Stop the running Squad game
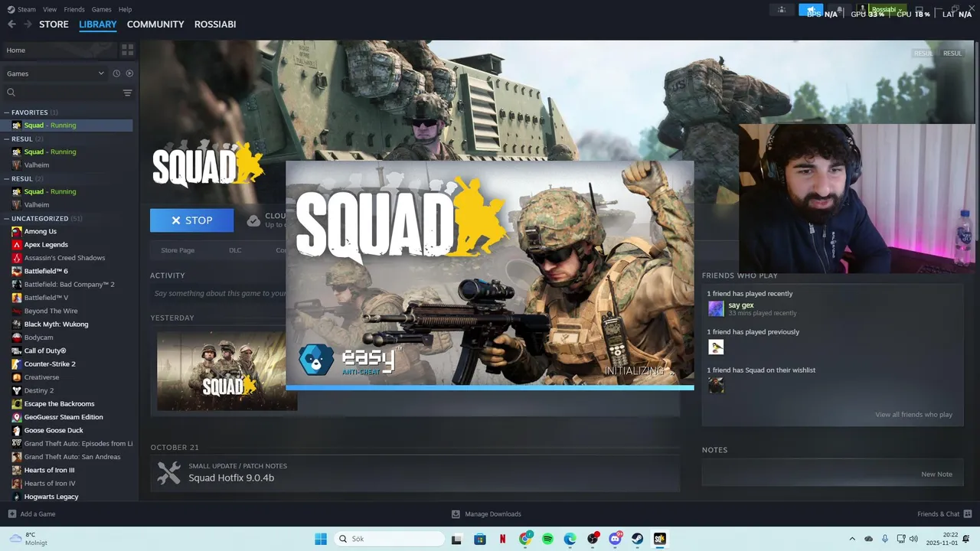Image resolution: width=980 pixels, height=551 pixels. [191, 220]
